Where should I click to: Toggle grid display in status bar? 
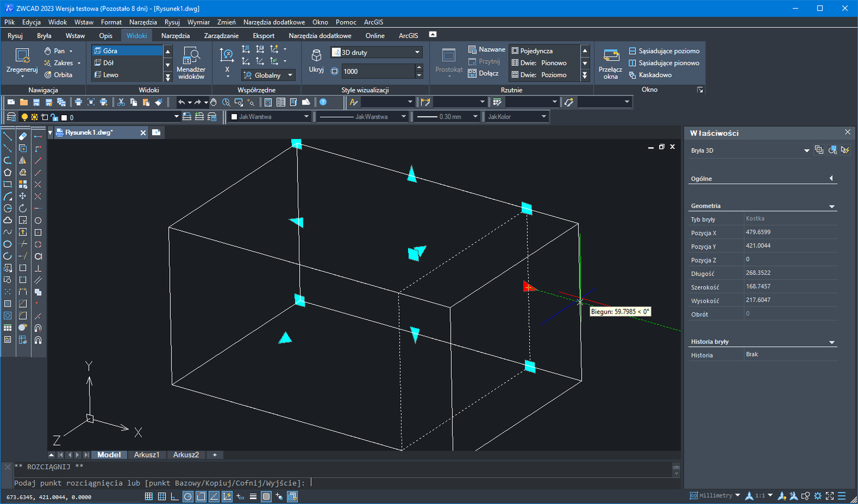pos(162,496)
